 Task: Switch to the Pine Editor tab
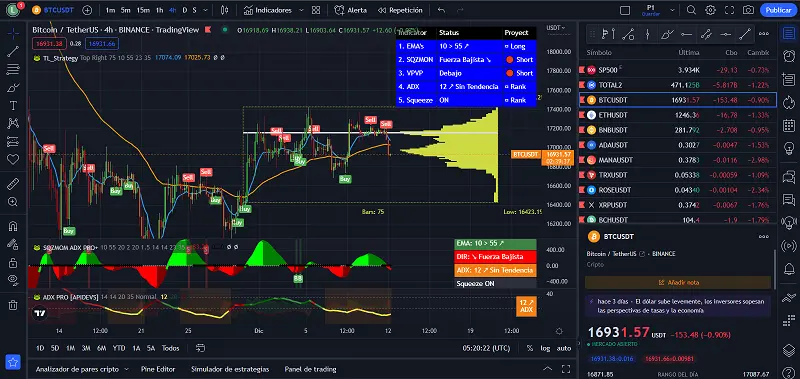point(158,369)
